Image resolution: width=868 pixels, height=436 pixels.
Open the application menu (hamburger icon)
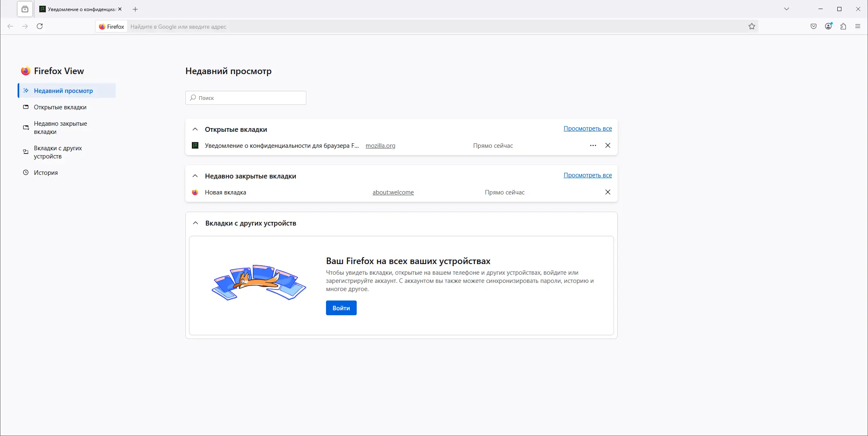click(x=857, y=26)
